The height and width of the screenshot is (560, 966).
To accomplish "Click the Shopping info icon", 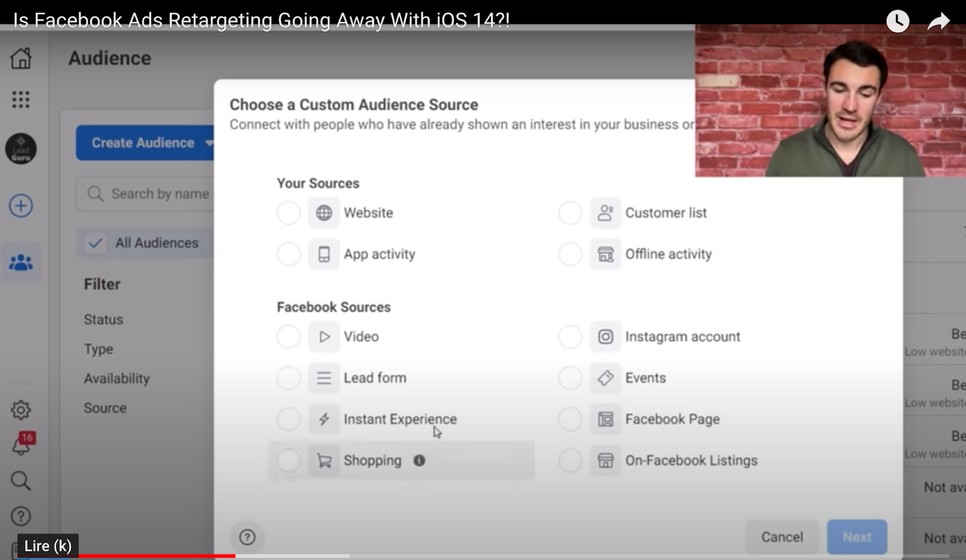I will pyautogui.click(x=419, y=460).
